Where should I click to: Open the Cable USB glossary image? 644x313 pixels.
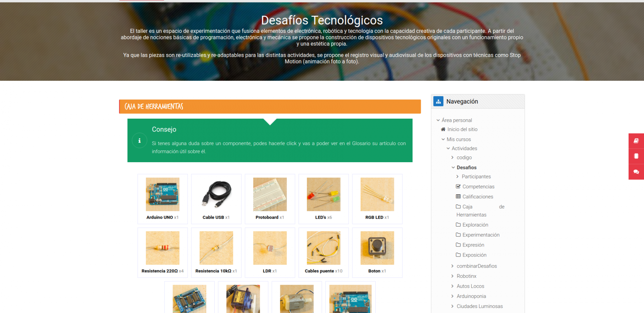(216, 194)
